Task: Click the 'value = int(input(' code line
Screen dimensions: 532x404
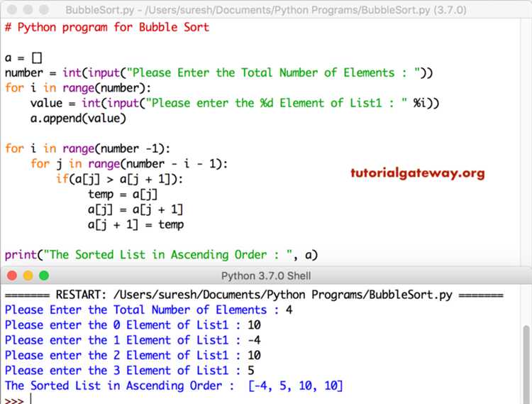Action: pos(235,103)
